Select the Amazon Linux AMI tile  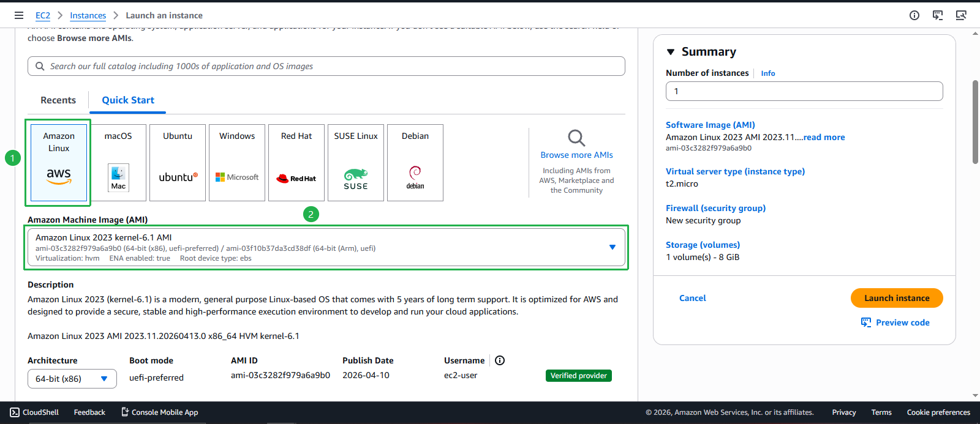click(59, 163)
